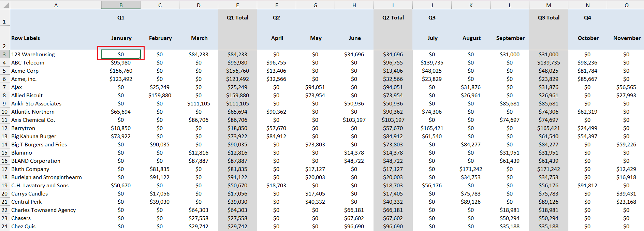Click Barrytron July value $165,421
Image resolution: width=644 pixels, height=231 pixels.
click(x=432, y=128)
